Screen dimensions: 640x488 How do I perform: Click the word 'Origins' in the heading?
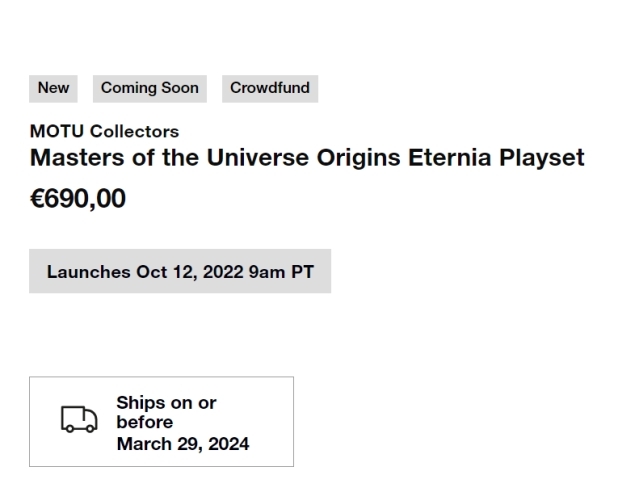click(359, 158)
